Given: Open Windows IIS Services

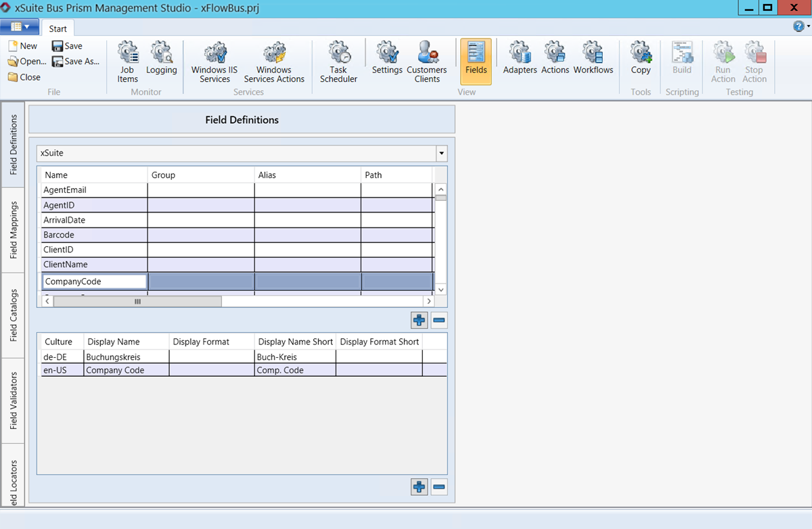Looking at the screenshot, I should pyautogui.click(x=215, y=61).
